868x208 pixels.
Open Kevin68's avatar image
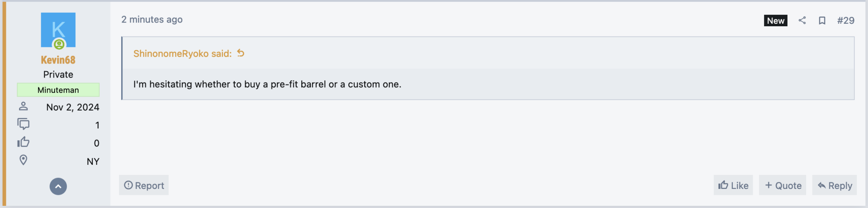(x=58, y=30)
